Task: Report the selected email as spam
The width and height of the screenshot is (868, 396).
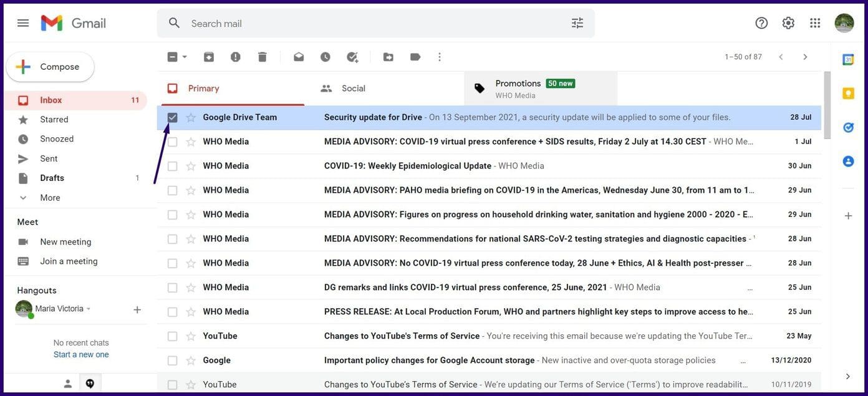Action: 235,57
